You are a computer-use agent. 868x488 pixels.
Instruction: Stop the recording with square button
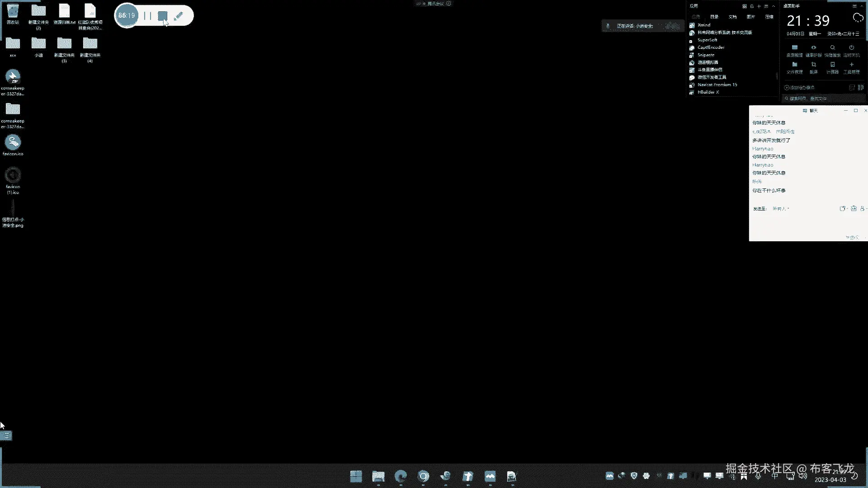pyautogui.click(x=162, y=16)
